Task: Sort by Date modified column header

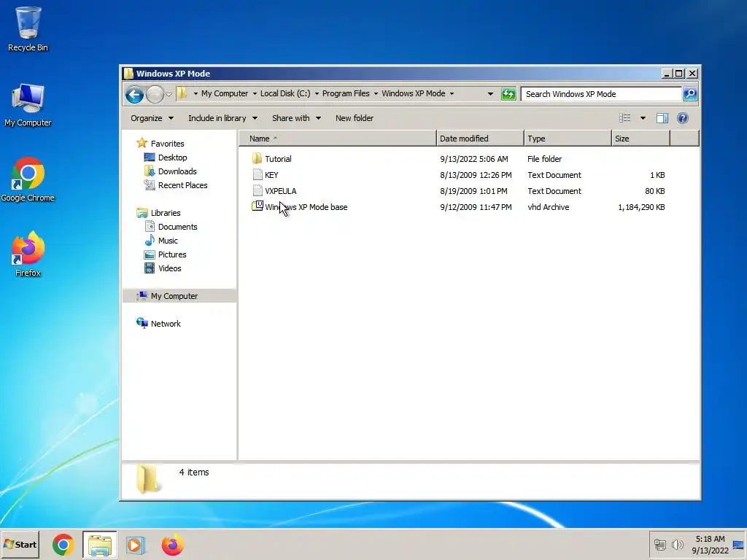Action: pyautogui.click(x=480, y=139)
